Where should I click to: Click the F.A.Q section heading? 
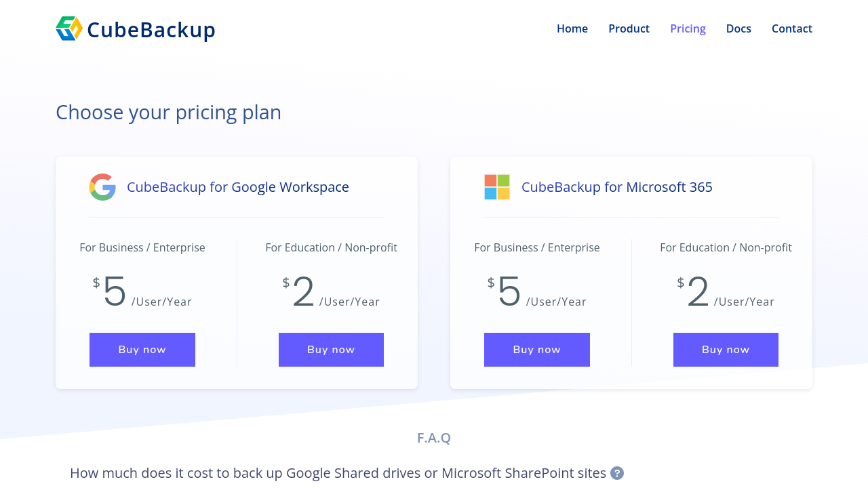click(434, 438)
